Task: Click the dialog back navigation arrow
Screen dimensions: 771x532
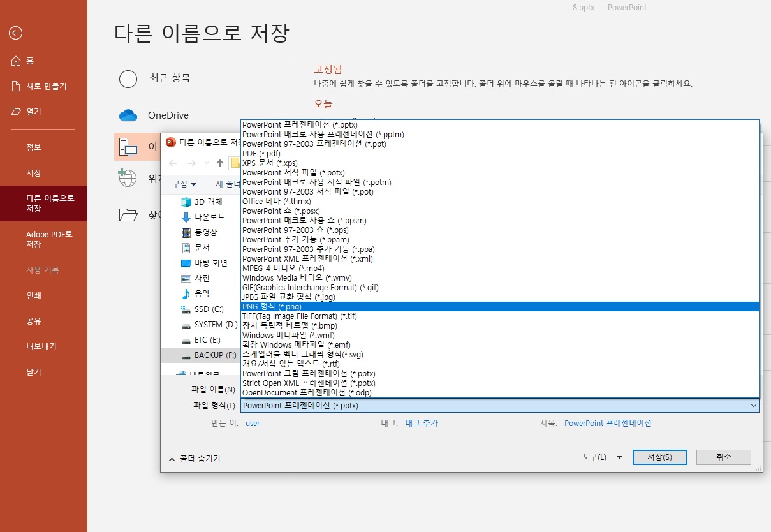Action: (173, 163)
